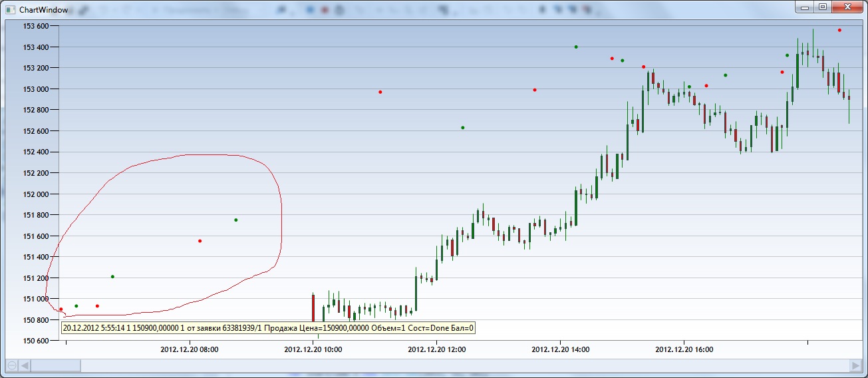Click the 151 400 price axis label
This screenshot has height=378, width=868.
(36, 257)
